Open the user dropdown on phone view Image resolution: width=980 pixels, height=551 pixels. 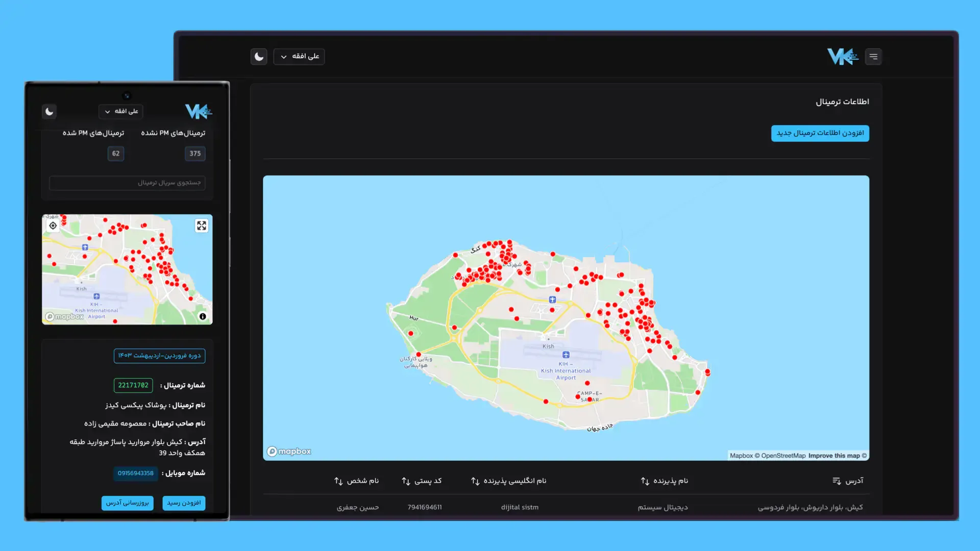click(120, 111)
